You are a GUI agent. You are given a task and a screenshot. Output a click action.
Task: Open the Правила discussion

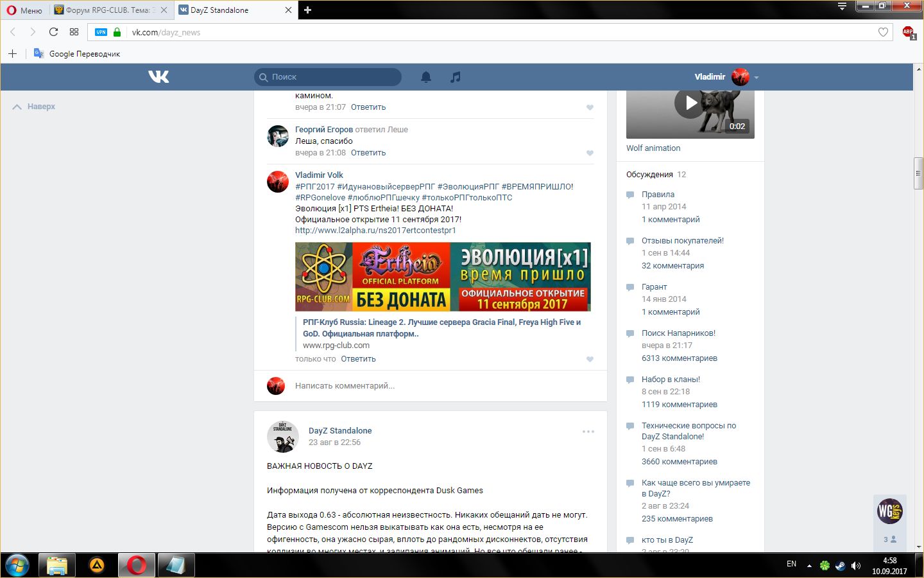[658, 194]
